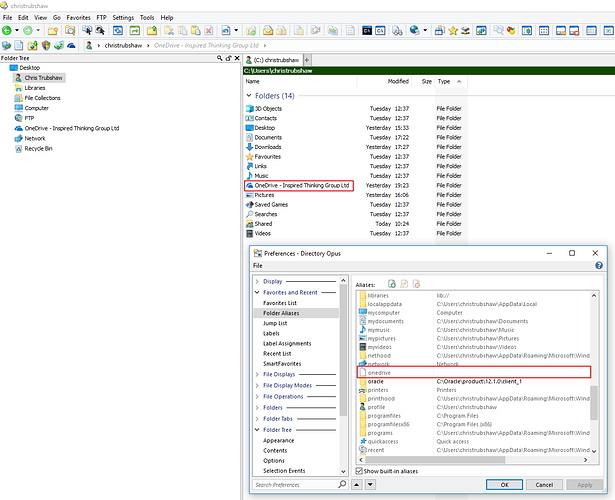
Task: Click the red X Delete toolbar icon
Action: (x=209, y=30)
